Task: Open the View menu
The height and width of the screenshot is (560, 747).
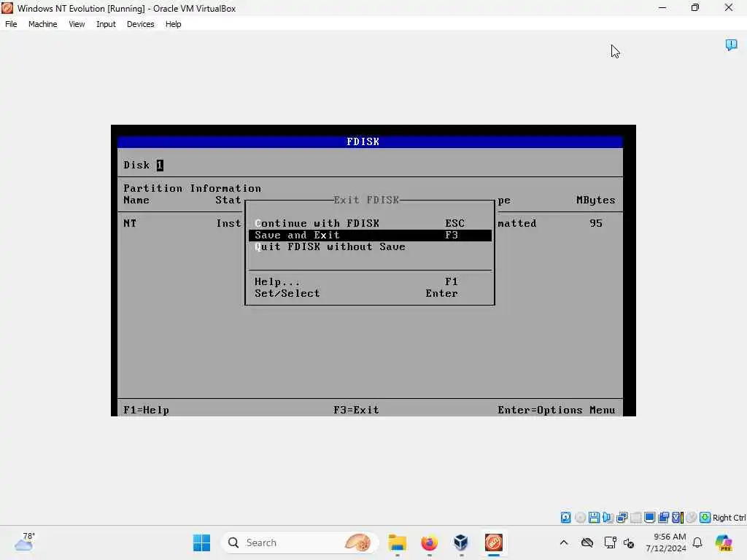Action: (77, 24)
